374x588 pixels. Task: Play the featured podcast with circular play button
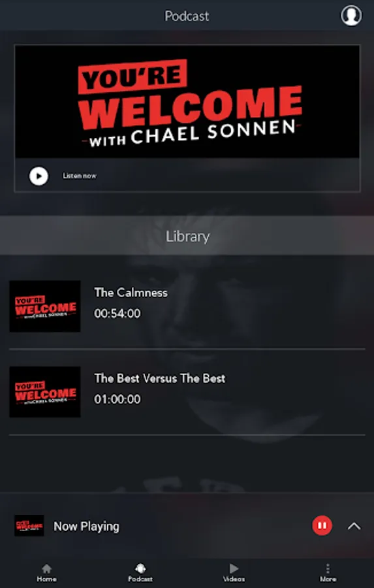coord(39,176)
